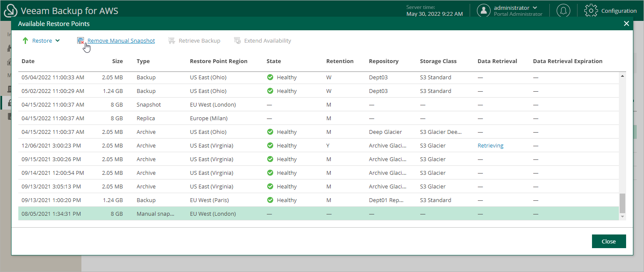Sort restore points by the Date column

(28, 61)
